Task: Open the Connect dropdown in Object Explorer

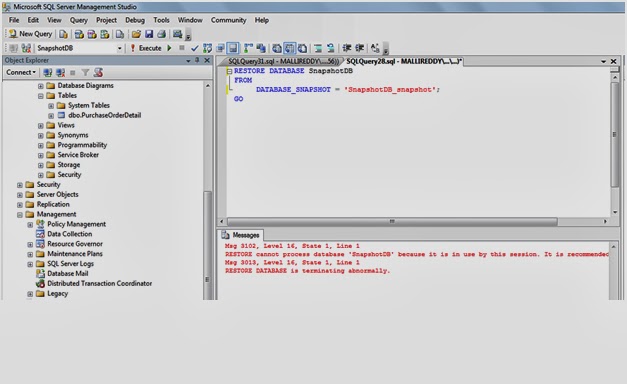Action: (21, 72)
